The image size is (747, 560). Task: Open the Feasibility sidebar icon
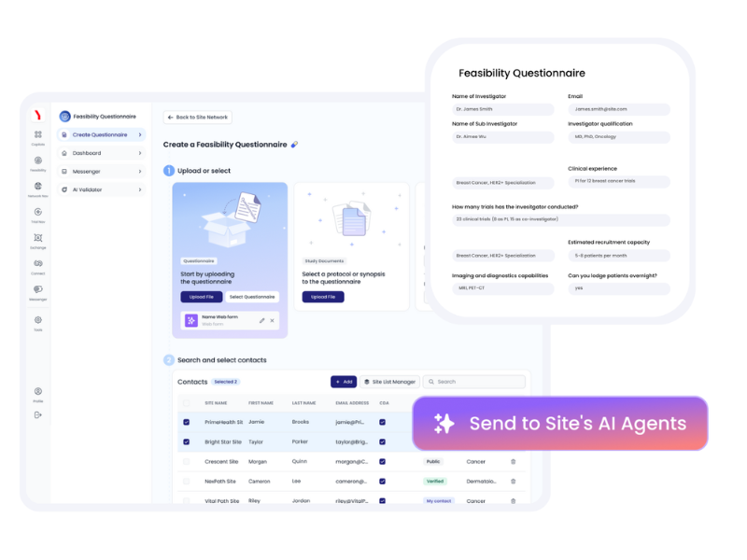point(38,161)
